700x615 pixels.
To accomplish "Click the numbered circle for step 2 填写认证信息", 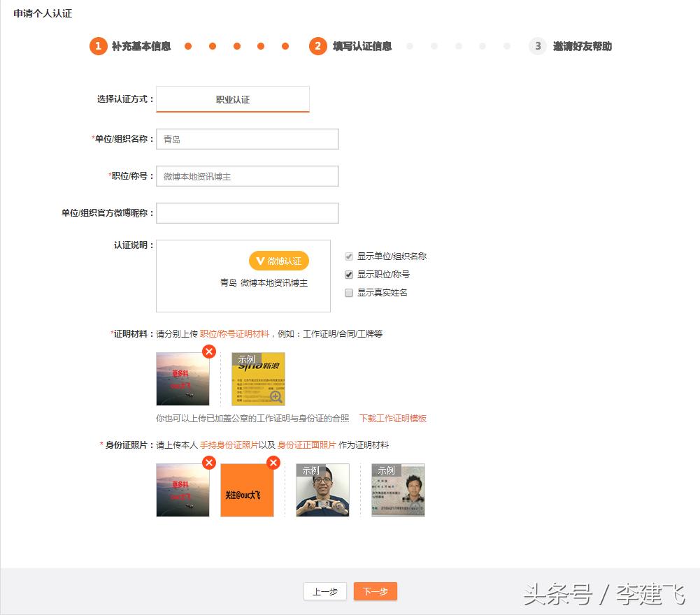I will click(318, 46).
